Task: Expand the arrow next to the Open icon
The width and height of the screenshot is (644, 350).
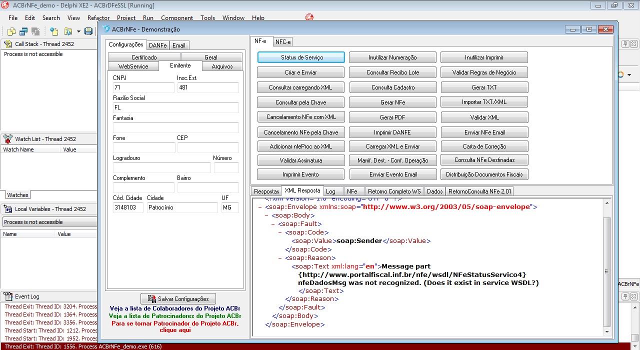Action: (x=78, y=32)
